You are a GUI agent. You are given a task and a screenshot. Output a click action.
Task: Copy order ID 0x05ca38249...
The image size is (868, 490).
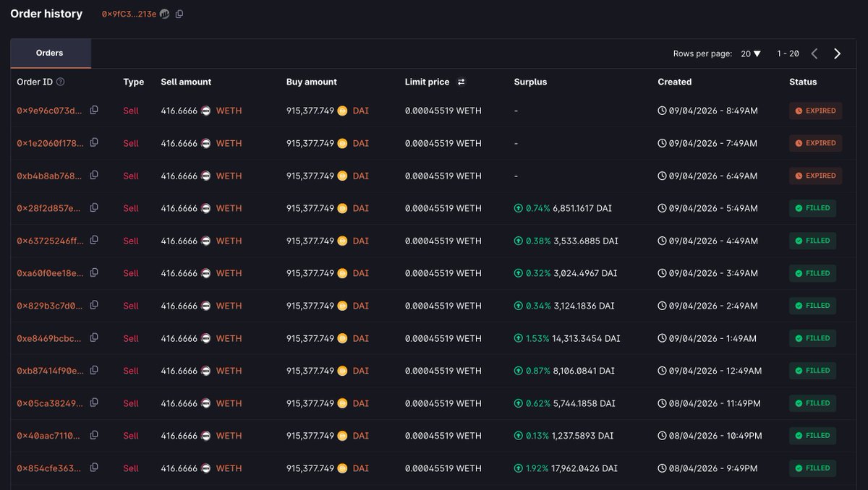(x=94, y=403)
